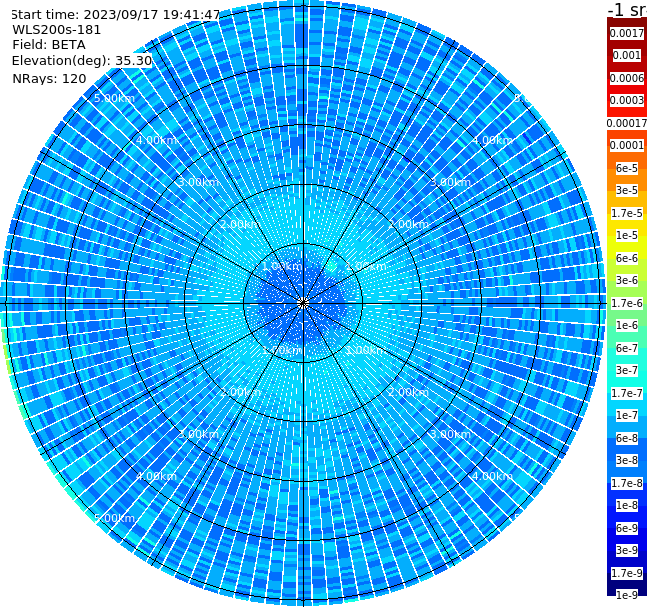647x607 pixels.
Task: Click the 4.00km ring label in upper-right quadrant
Action: tap(492, 140)
